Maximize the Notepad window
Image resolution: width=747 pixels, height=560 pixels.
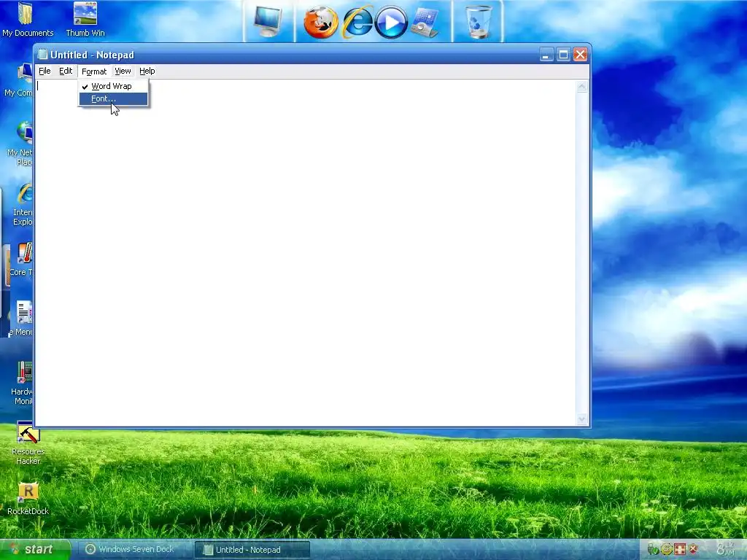(563, 55)
